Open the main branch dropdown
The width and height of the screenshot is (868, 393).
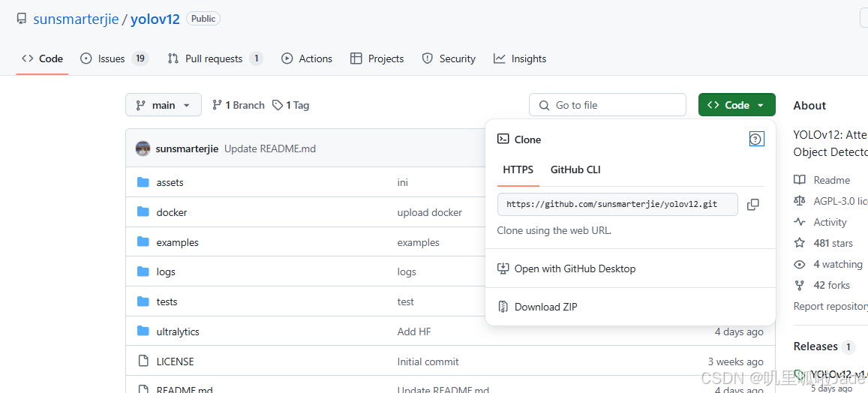click(164, 105)
